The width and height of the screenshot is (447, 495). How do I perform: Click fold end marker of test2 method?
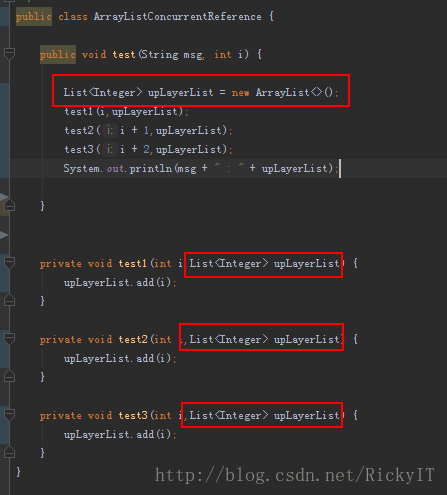point(9,377)
